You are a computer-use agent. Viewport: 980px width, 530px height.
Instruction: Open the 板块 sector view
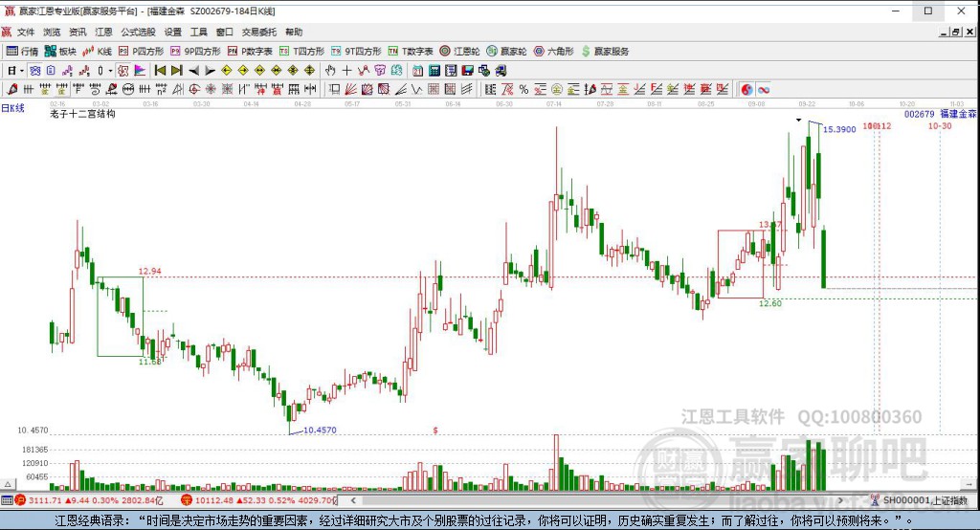(60, 52)
